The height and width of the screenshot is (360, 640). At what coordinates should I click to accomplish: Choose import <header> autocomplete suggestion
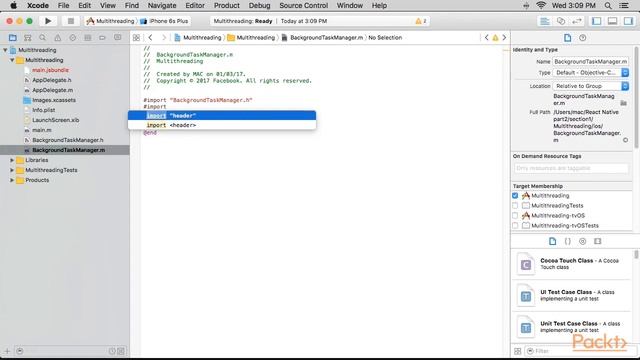coord(222,125)
